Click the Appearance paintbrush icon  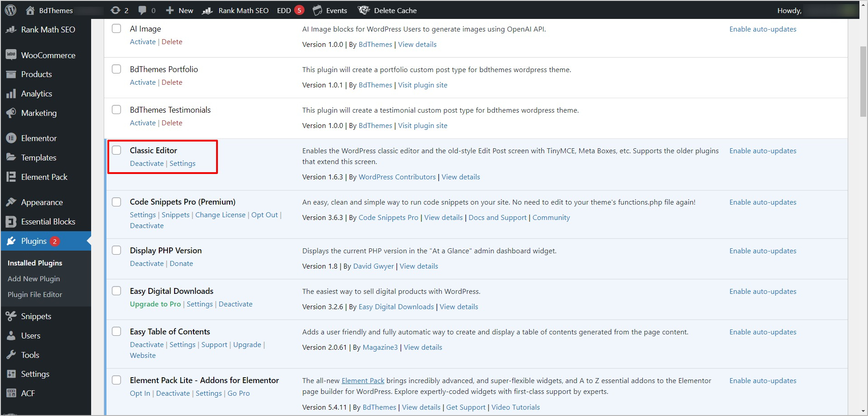11,202
